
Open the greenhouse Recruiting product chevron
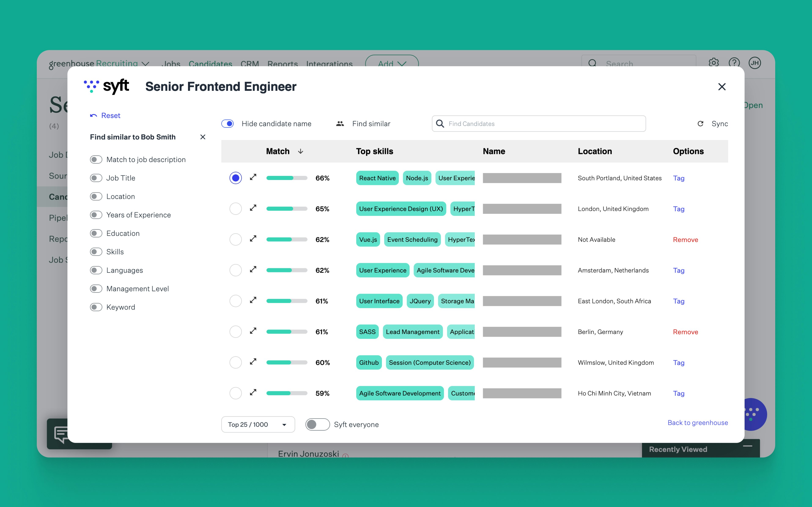tap(146, 63)
